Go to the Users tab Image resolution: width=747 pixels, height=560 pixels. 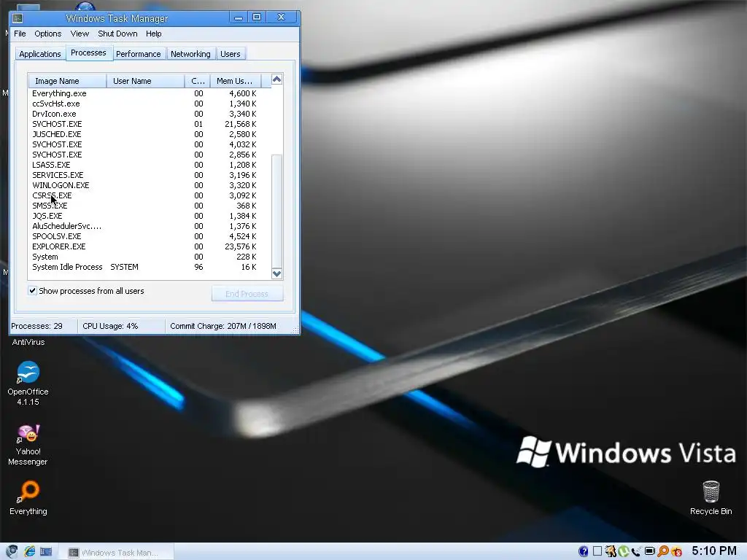pyautogui.click(x=230, y=54)
